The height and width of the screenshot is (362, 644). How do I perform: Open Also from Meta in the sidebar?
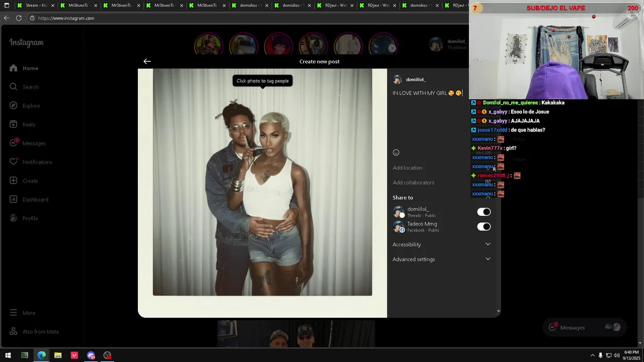coord(34,332)
